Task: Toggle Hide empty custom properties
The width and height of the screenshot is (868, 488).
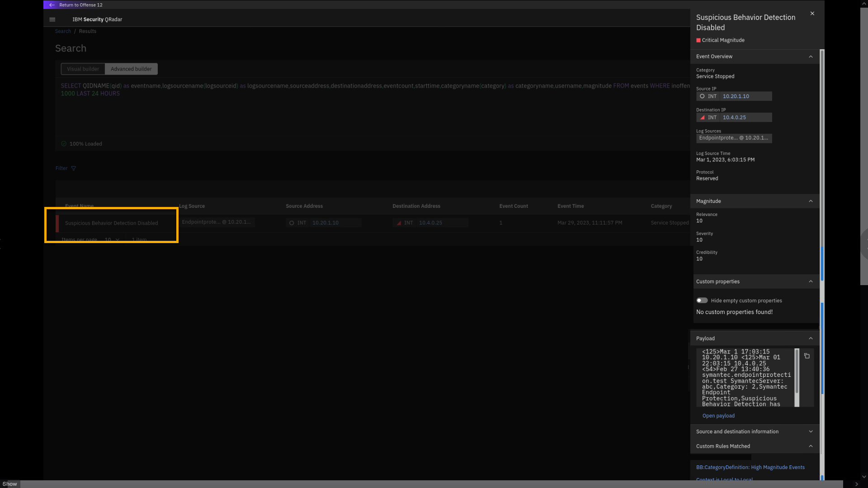Action: coord(702,300)
